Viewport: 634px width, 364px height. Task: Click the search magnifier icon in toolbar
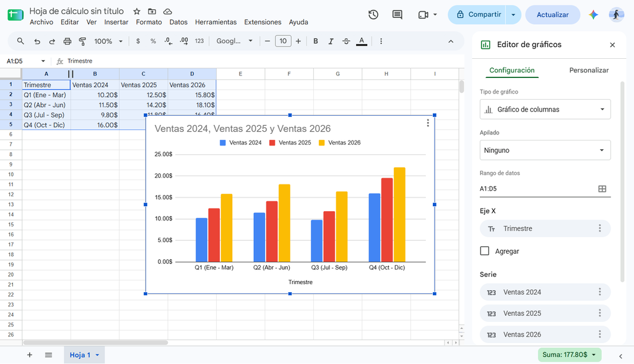click(20, 41)
